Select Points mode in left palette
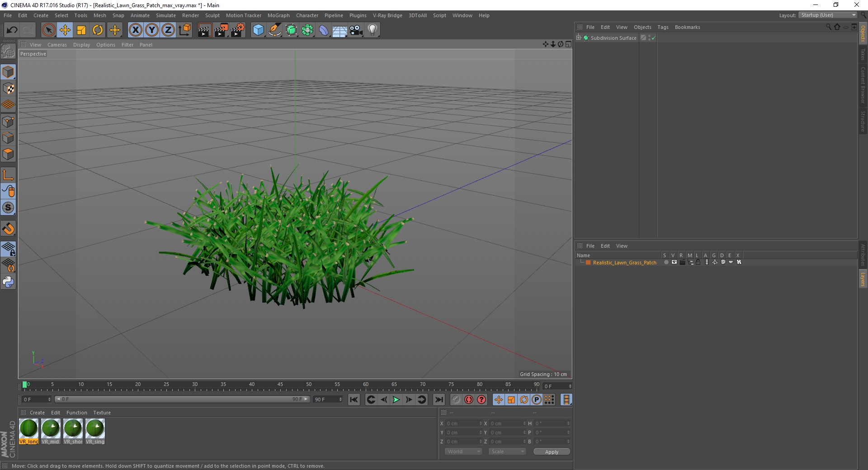Viewport: 868px width, 470px height. 8,122
